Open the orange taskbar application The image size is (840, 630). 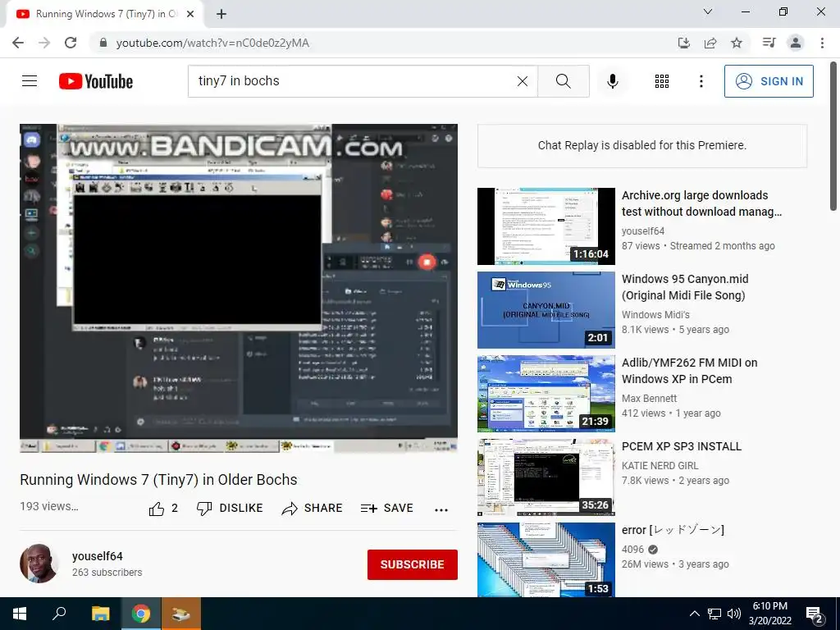click(x=181, y=614)
